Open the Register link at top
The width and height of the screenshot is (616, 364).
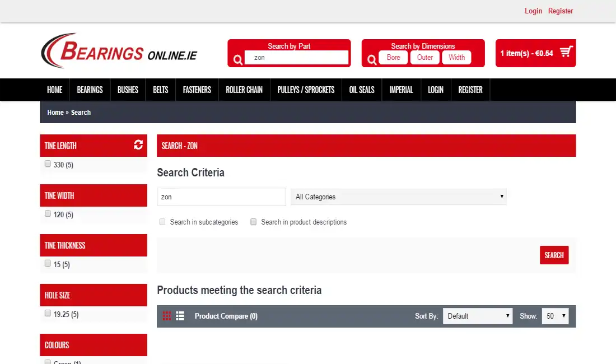pyautogui.click(x=561, y=11)
